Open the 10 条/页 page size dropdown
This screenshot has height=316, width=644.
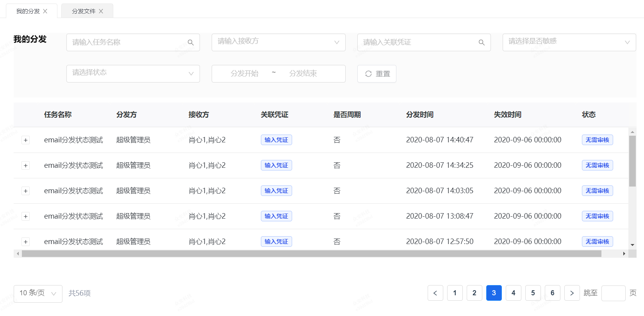[38, 293]
